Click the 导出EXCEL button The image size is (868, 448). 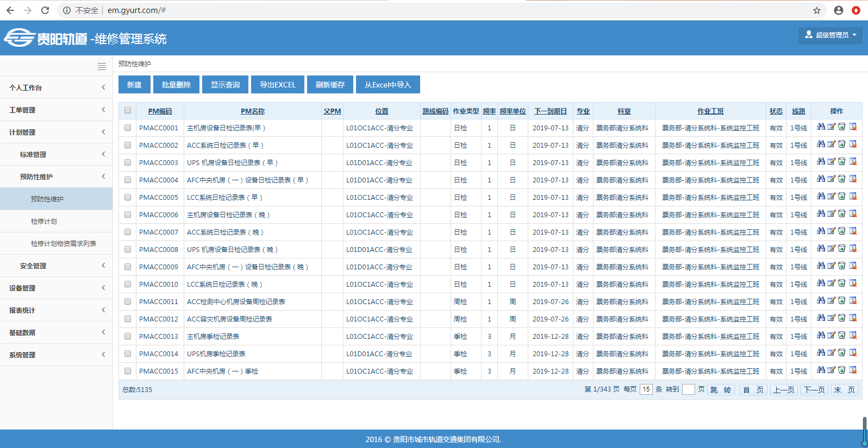[x=278, y=85]
